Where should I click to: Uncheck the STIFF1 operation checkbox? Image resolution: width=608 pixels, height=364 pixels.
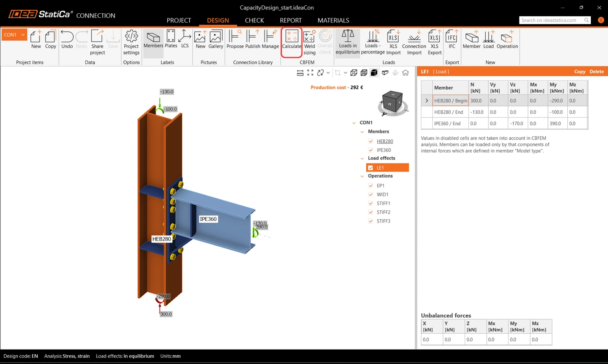[370, 203]
